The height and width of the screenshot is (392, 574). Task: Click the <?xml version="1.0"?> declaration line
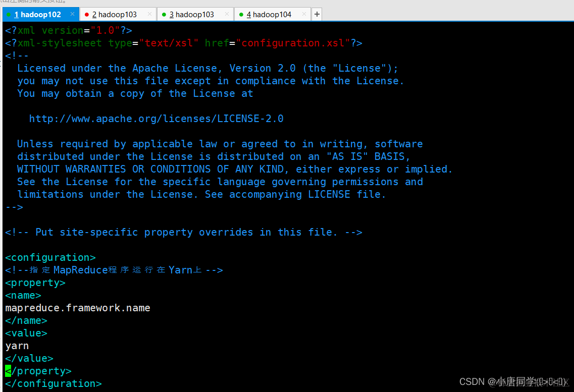coord(69,30)
